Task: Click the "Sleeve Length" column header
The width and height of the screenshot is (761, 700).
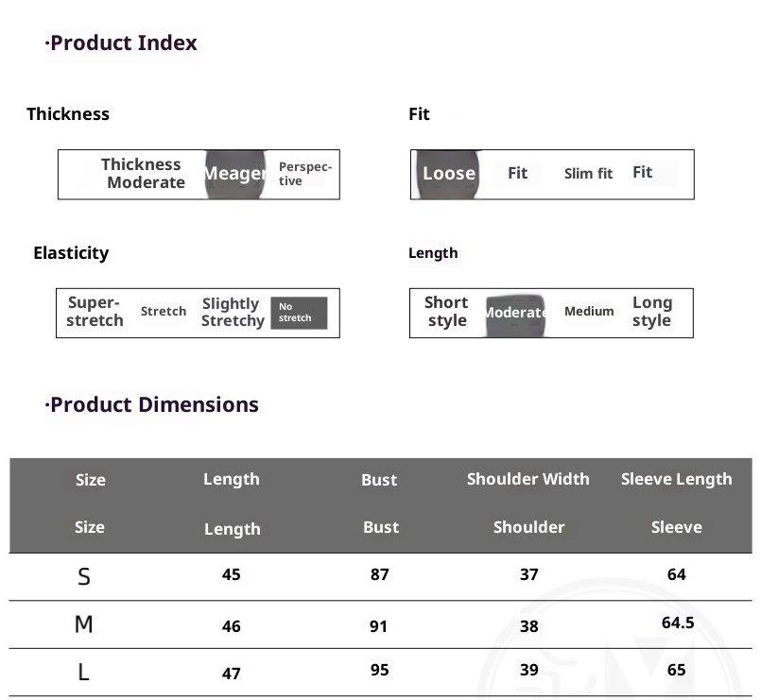Action: (676, 479)
